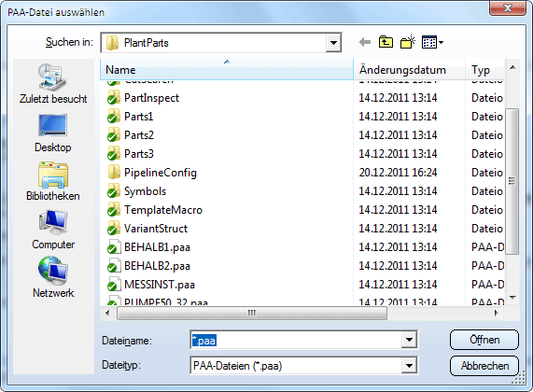Select the VariantStruct folder icon

pyautogui.click(x=113, y=229)
